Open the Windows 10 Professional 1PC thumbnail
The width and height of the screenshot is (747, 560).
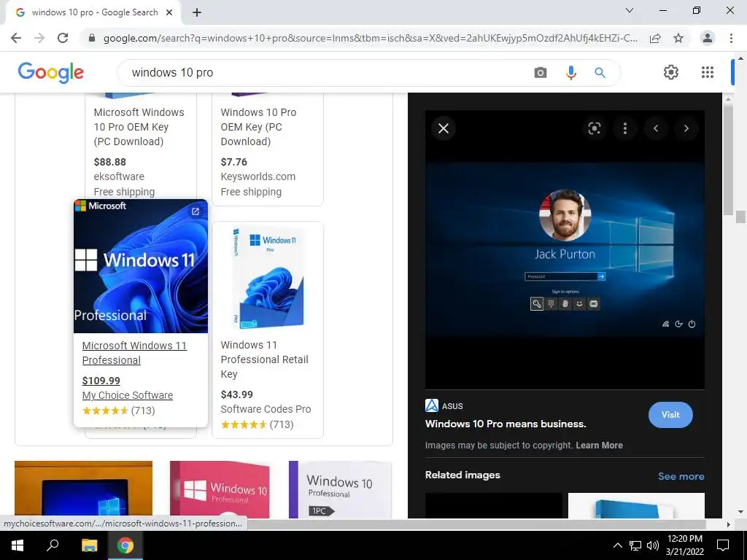tap(340, 489)
